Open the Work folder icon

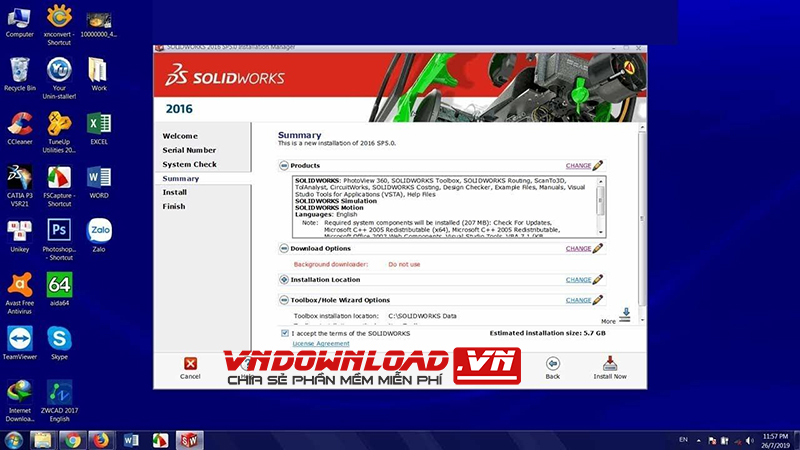tap(98, 74)
